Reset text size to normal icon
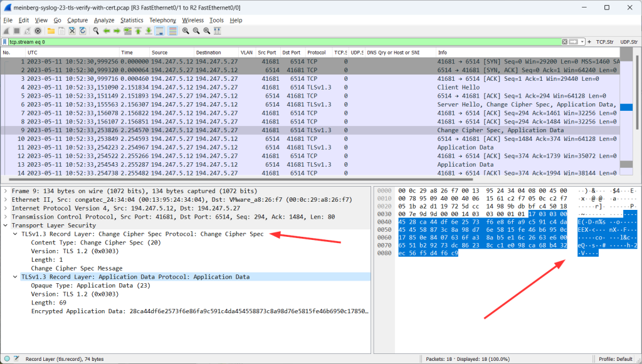 (x=207, y=31)
